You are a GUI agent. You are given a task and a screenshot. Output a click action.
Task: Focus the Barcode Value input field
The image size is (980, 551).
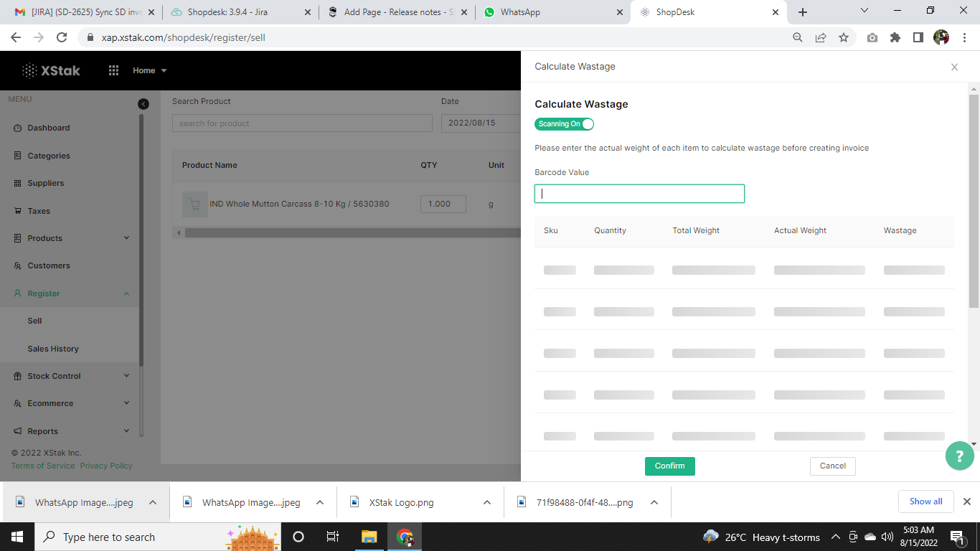(x=639, y=194)
